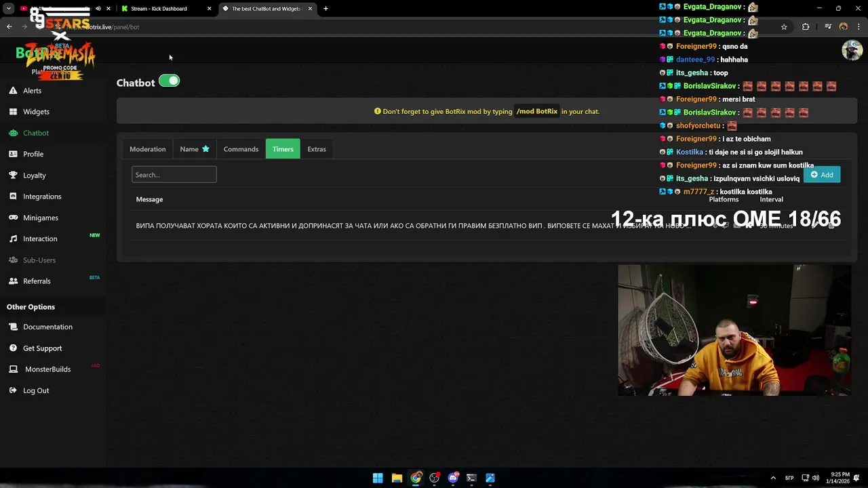Open the Alerts sidebar item

click(x=32, y=91)
